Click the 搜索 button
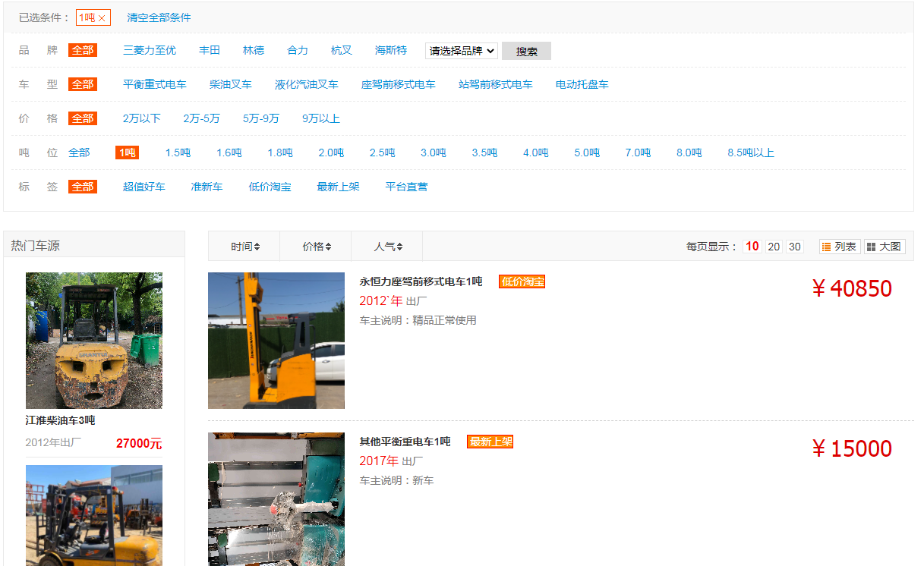The height and width of the screenshot is (566, 924). [x=526, y=51]
